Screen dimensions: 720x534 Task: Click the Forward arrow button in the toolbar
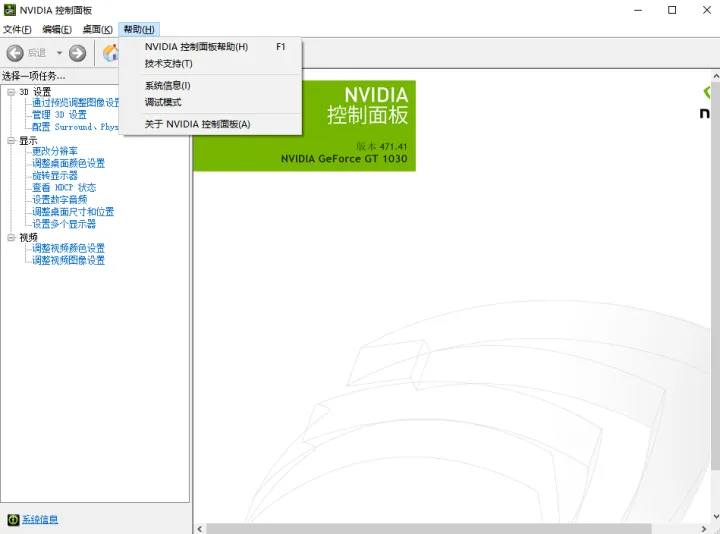tap(77, 53)
